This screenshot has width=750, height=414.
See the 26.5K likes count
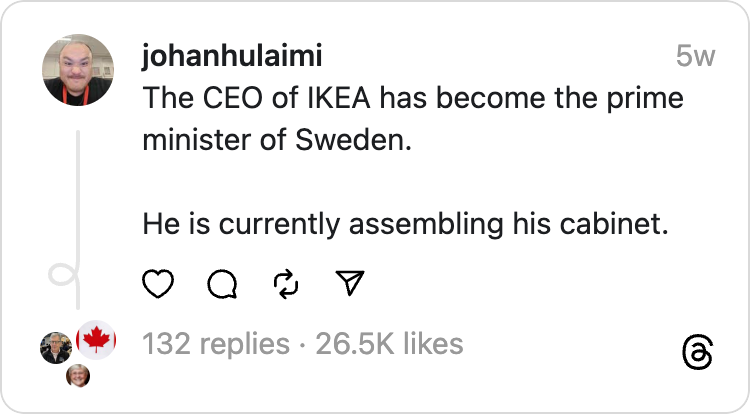(x=390, y=345)
